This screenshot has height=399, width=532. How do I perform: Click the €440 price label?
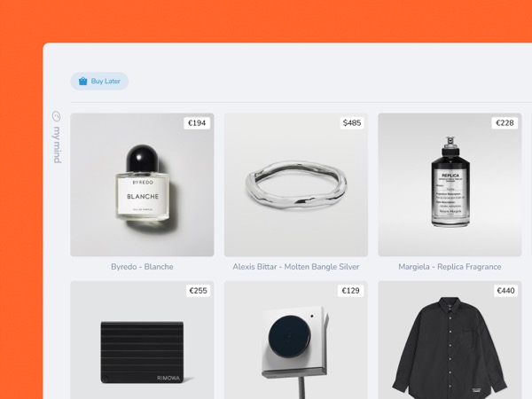click(x=505, y=291)
